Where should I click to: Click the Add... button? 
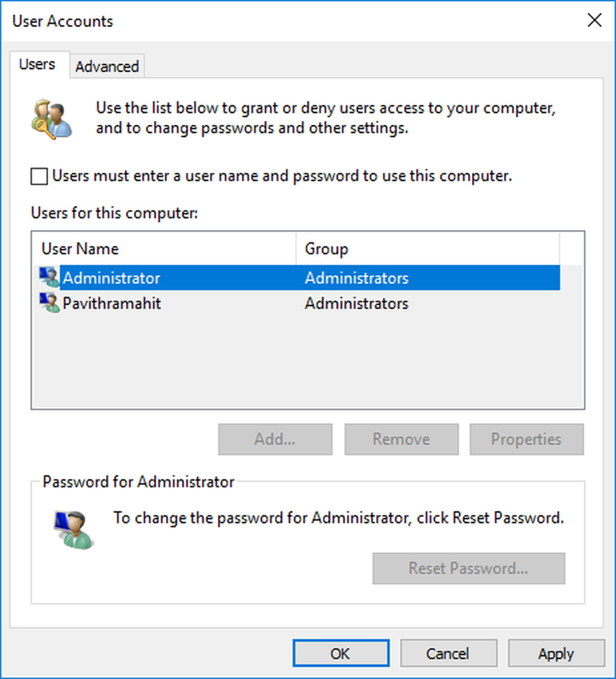coord(275,439)
